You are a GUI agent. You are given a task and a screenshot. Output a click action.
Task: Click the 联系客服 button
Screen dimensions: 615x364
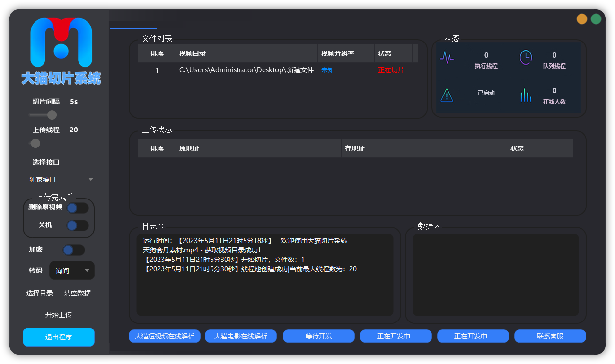pyautogui.click(x=550, y=336)
